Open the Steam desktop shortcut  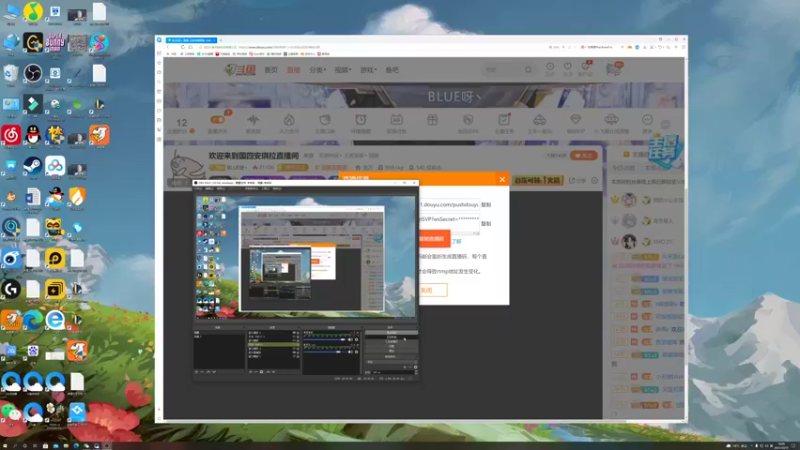(x=33, y=166)
